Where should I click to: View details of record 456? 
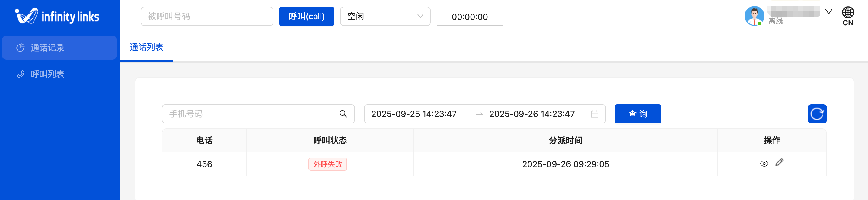click(x=764, y=164)
